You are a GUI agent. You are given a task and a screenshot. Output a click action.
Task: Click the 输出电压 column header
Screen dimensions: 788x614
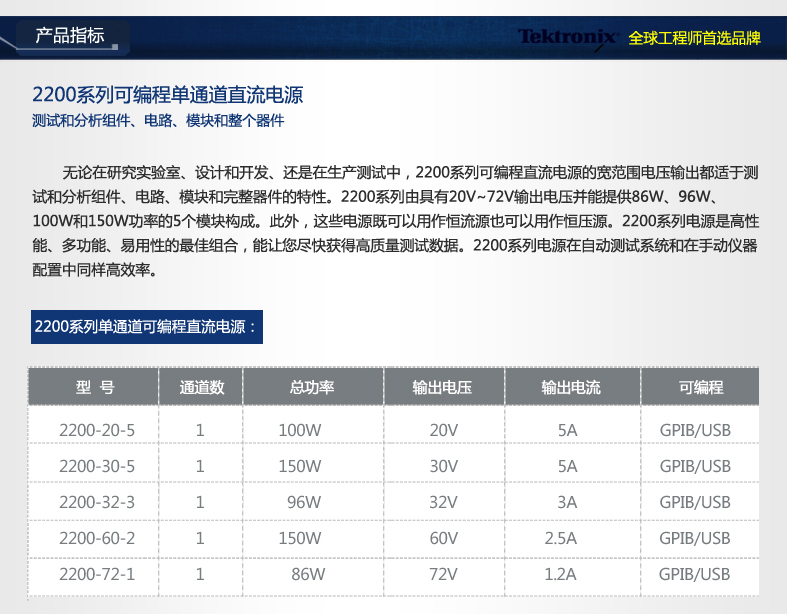442,387
